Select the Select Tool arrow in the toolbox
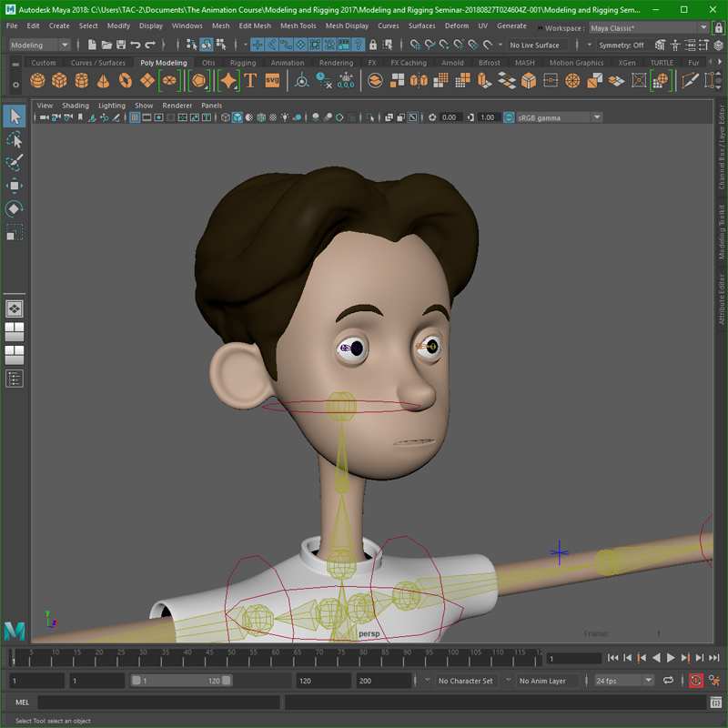 click(14, 116)
